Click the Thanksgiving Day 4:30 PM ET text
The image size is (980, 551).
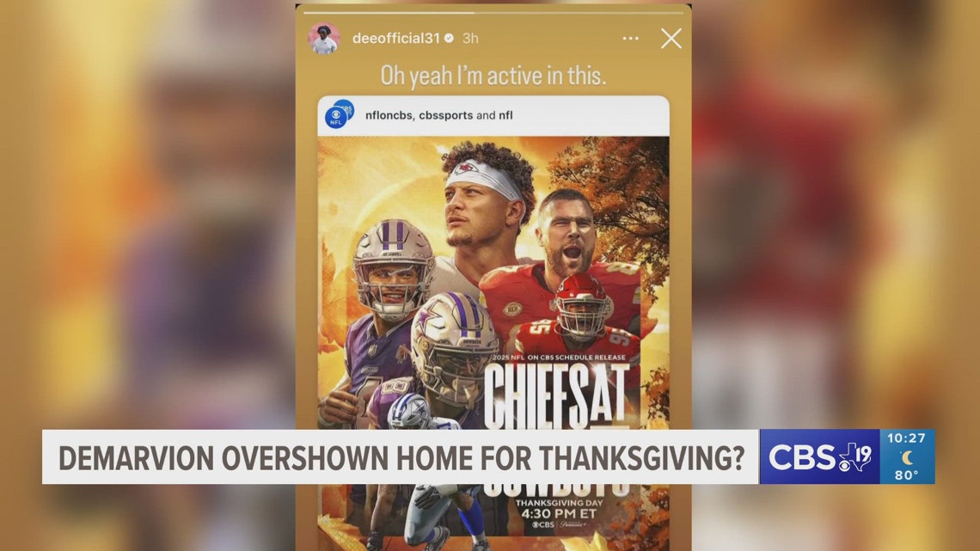(x=559, y=509)
